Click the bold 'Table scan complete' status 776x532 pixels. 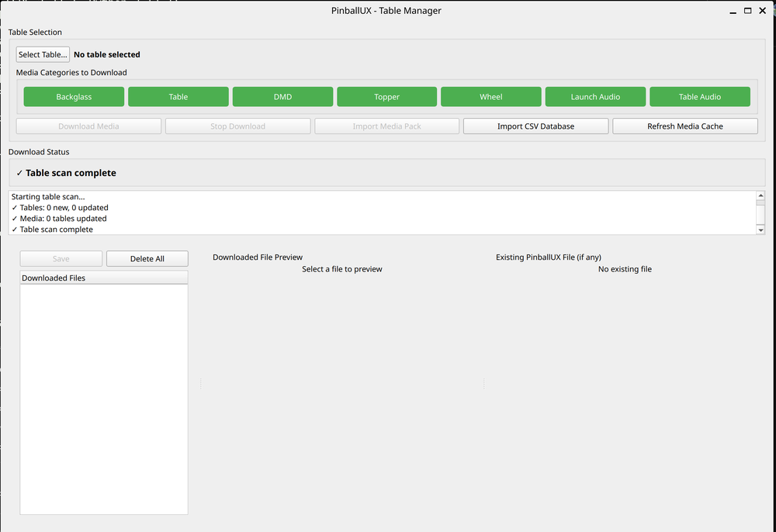coord(66,173)
